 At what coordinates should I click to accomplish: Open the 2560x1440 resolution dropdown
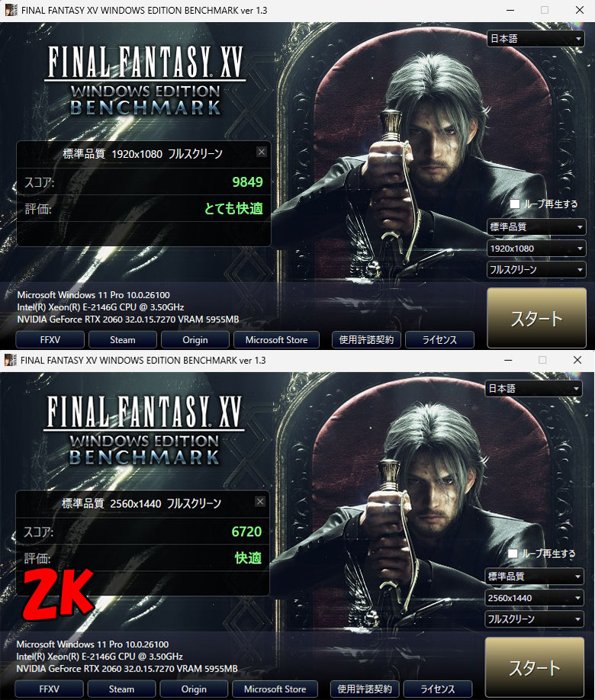coord(534,599)
